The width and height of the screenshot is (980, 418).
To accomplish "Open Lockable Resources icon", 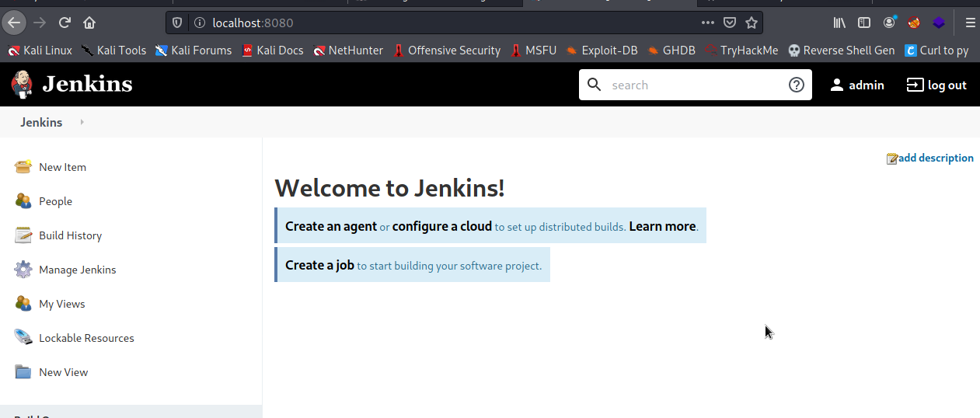I will point(23,338).
